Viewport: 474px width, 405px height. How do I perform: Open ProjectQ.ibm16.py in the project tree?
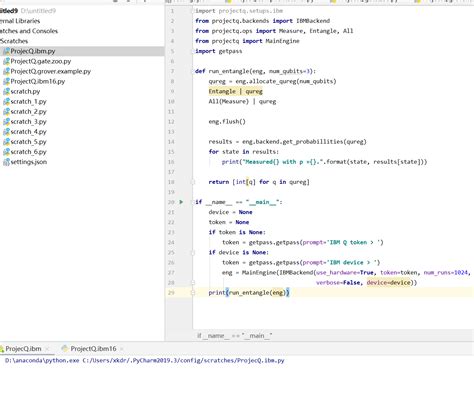pos(38,81)
